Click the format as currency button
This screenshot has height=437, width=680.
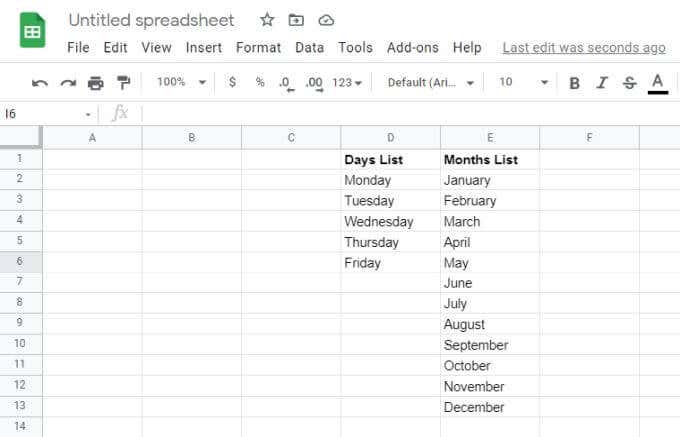pos(232,82)
